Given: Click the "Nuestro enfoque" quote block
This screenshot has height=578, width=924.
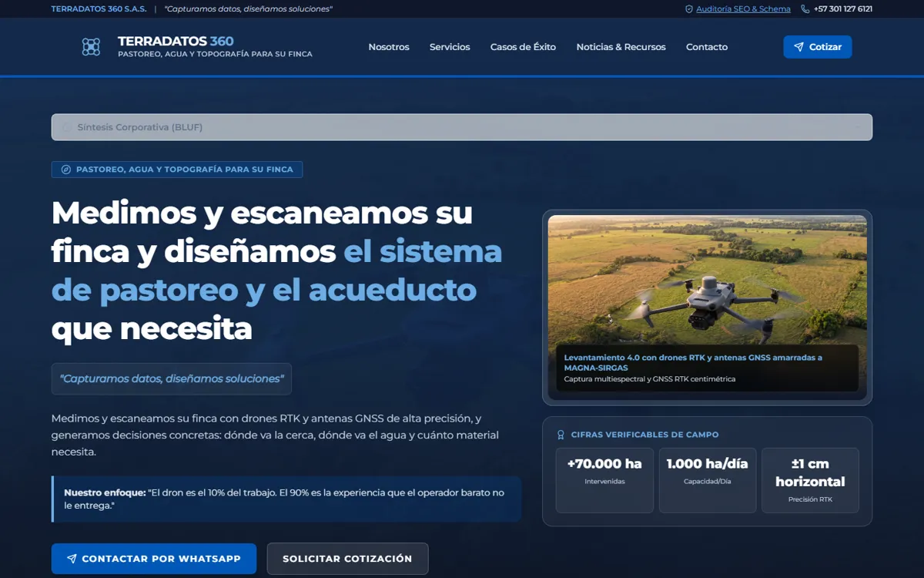Looking at the screenshot, I should pos(286,499).
